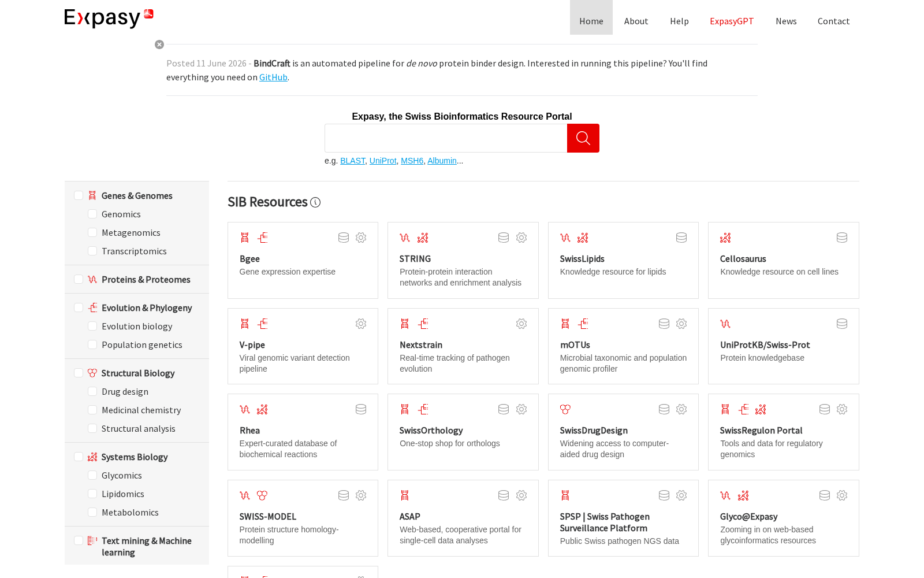Click the gear icon on SPSP card
Image resolution: width=924 pixels, height=578 pixels.
681,495
